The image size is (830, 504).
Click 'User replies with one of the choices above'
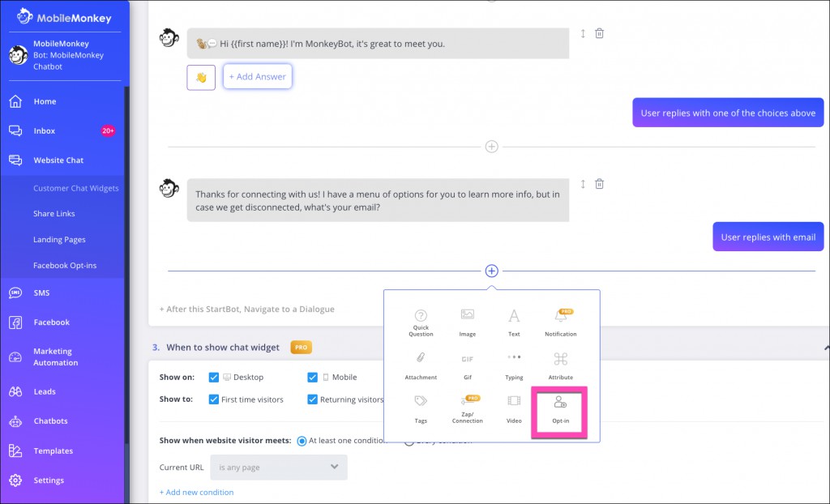click(x=728, y=113)
